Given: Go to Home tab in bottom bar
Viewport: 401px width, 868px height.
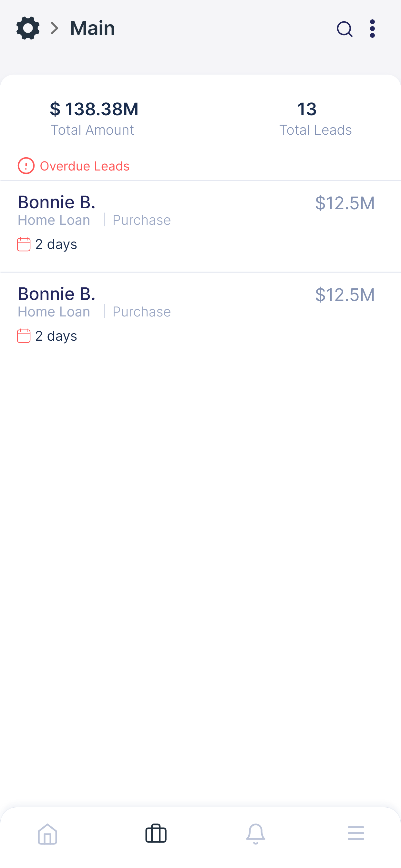Looking at the screenshot, I should coord(47,834).
